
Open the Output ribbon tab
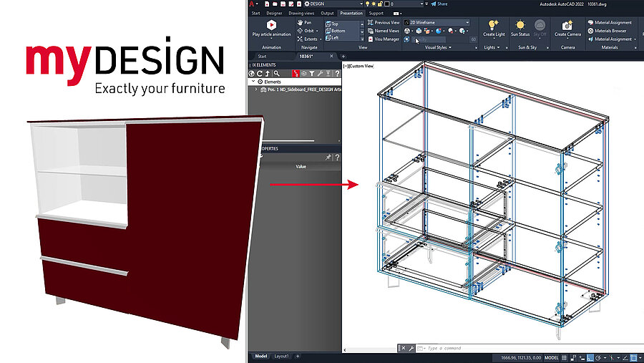[327, 13]
